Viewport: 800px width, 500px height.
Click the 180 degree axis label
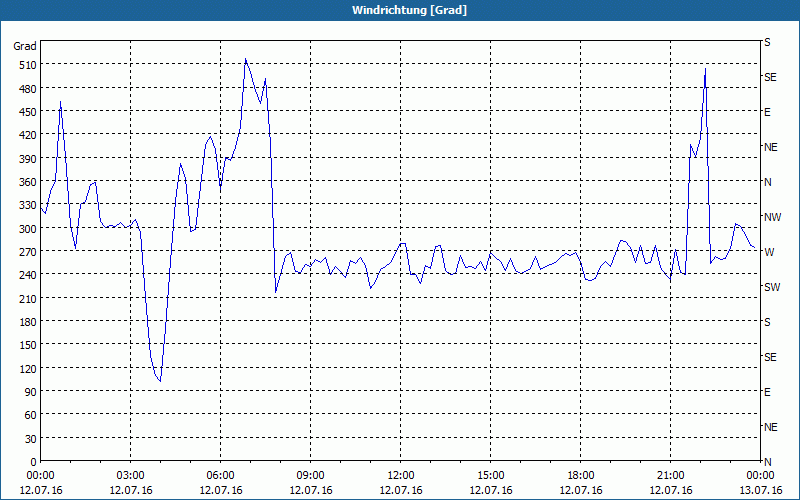click(x=28, y=322)
